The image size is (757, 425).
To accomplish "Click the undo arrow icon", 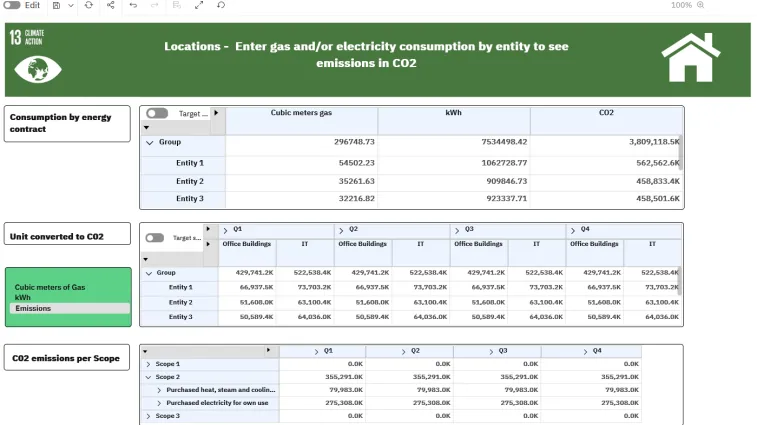I will pyautogui.click(x=133, y=5).
